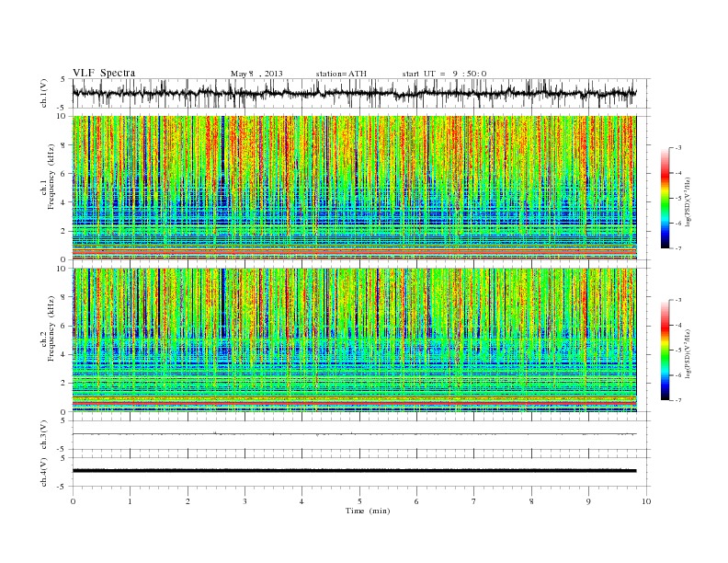Click the flat ch.3 voltage trace

(354, 434)
